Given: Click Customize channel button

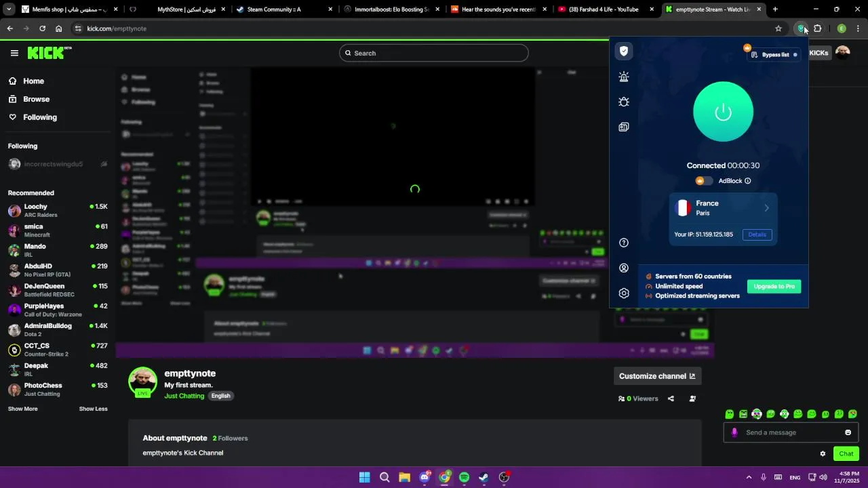Looking at the screenshot, I should point(656,376).
